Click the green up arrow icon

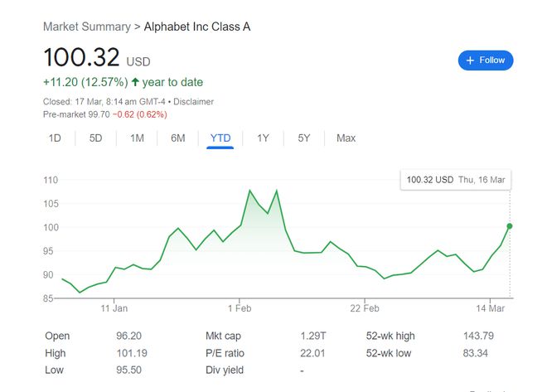point(135,82)
